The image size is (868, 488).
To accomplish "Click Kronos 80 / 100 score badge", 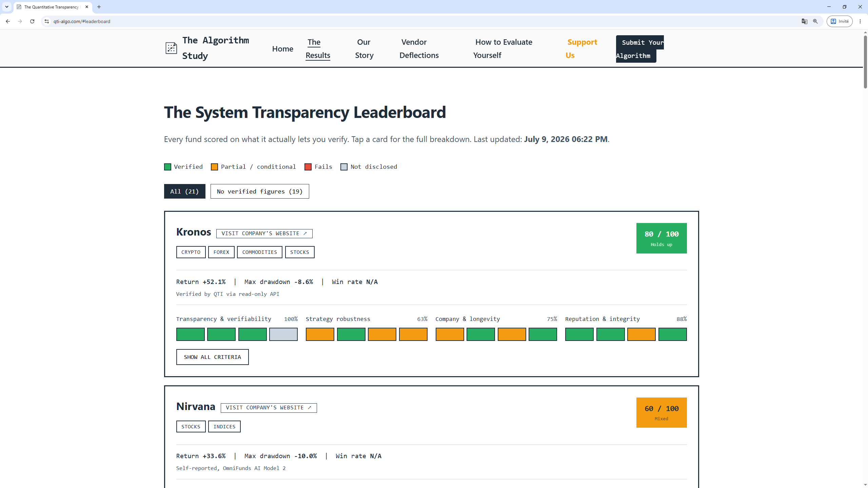I will (x=662, y=238).
